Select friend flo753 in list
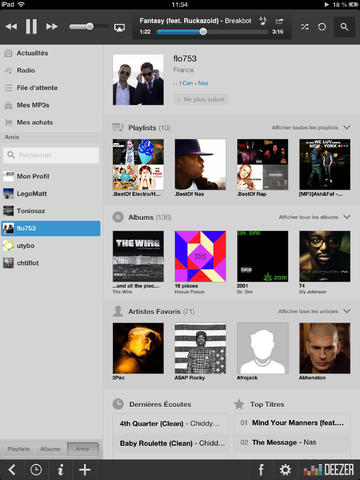 coord(51,228)
